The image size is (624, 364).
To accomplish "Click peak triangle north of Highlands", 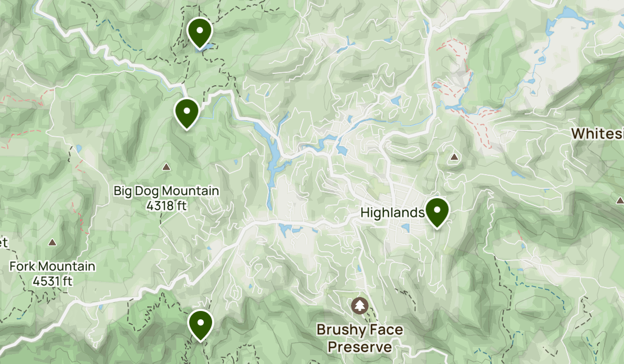I will (455, 157).
